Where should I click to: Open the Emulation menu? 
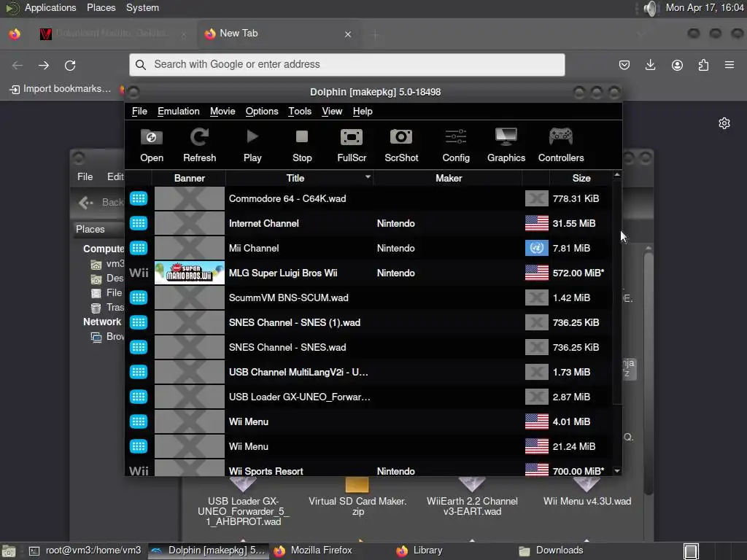pos(179,111)
